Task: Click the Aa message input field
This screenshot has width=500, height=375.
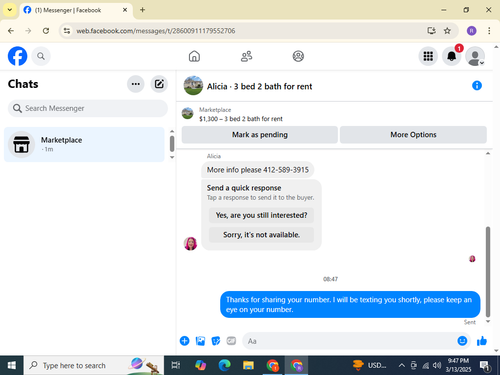Action: [350, 341]
